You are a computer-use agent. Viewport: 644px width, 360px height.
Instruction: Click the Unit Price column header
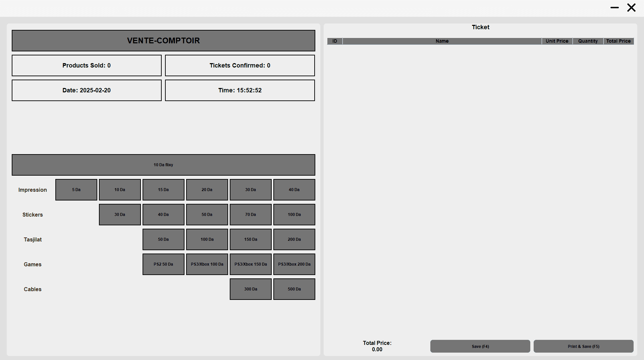[557, 41]
